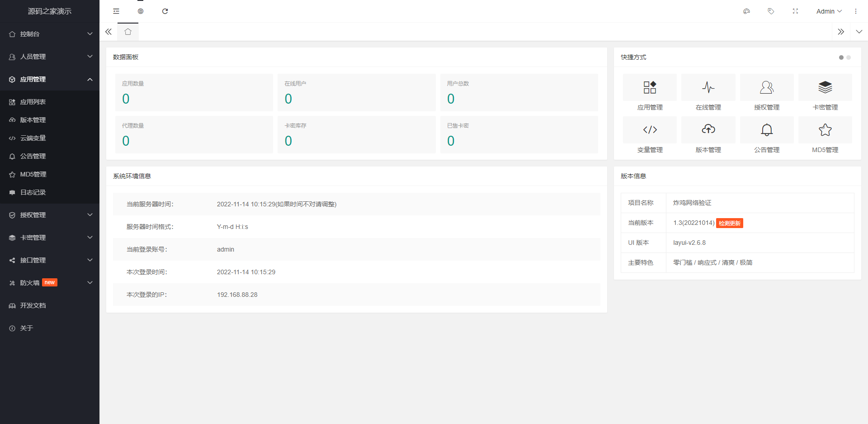Open 应用列表 in sidebar
868x424 pixels.
(x=50, y=102)
